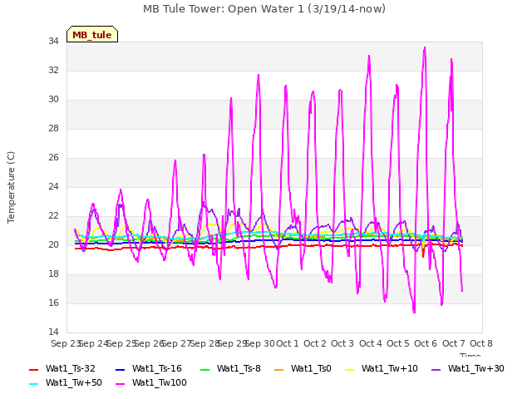Click the Oct 8 x-axis tick label
532x399 pixels.
pyautogui.click(x=481, y=343)
